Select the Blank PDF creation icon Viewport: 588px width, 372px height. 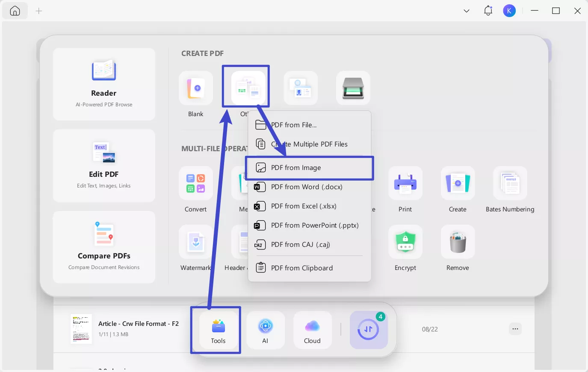195,88
